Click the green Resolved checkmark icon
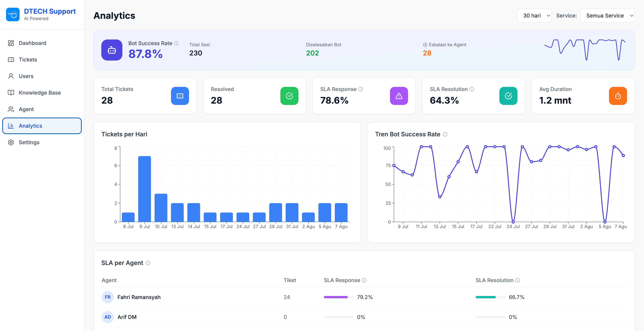The height and width of the screenshot is (331, 644). point(289,96)
